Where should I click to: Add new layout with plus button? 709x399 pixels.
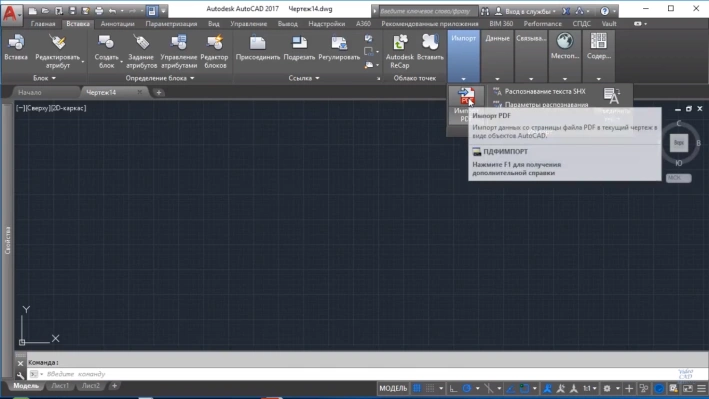pyautogui.click(x=114, y=386)
